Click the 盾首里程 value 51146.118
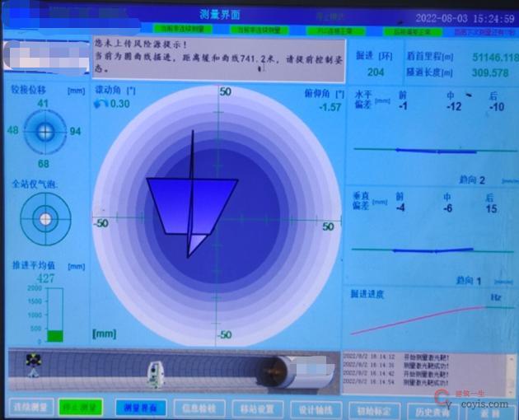 [x=495, y=58]
